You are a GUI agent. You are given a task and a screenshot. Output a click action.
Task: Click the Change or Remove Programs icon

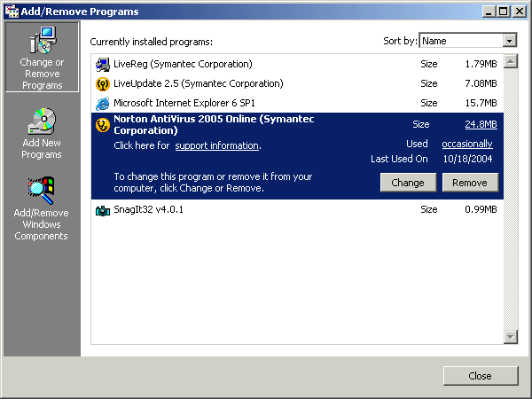pyautogui.click(x=42, y=40)
